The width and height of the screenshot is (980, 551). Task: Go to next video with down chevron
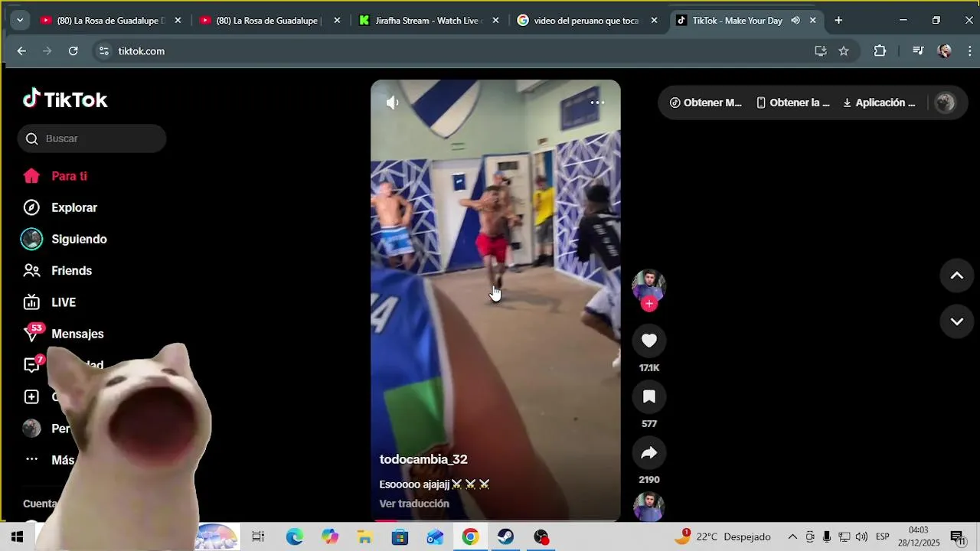pos(957,321)
